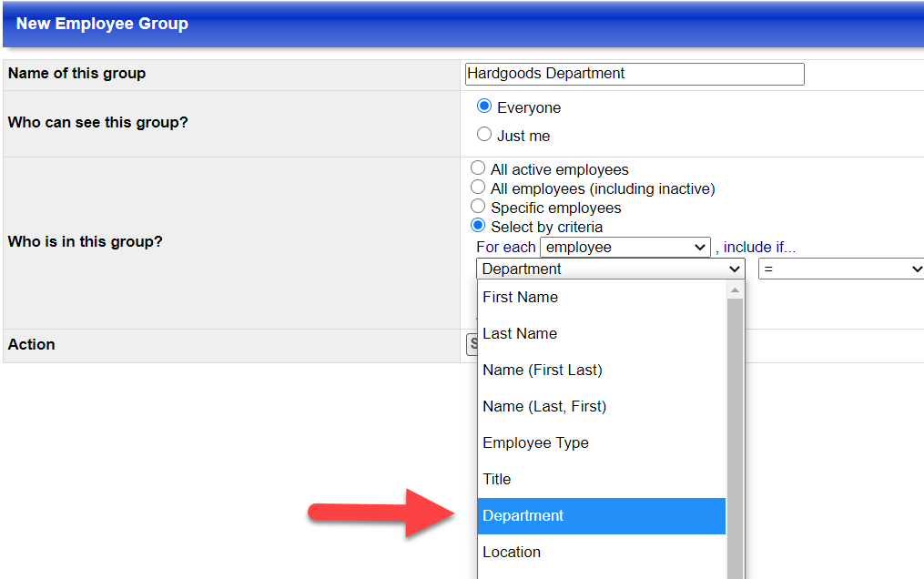Edit the "Hardgoods Department" group name field
Viewport: 924px width, 579px height.
634,74
